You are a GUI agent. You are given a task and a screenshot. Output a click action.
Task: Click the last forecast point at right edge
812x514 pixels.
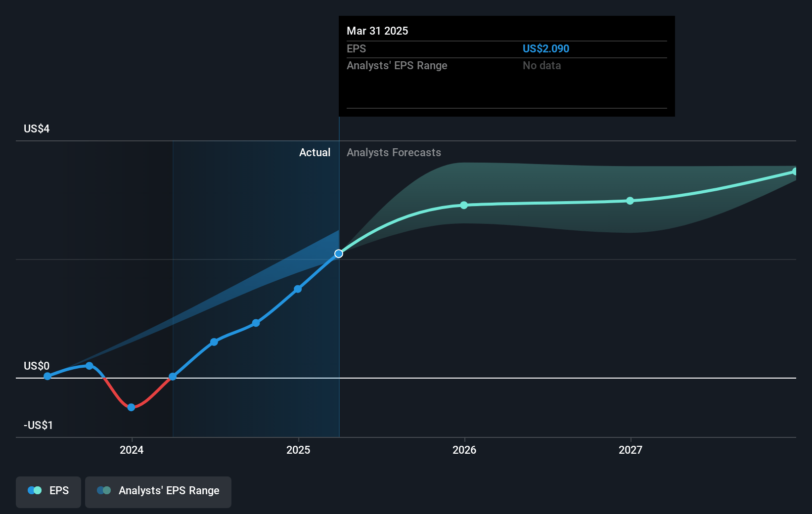click(x=795, y=171)
